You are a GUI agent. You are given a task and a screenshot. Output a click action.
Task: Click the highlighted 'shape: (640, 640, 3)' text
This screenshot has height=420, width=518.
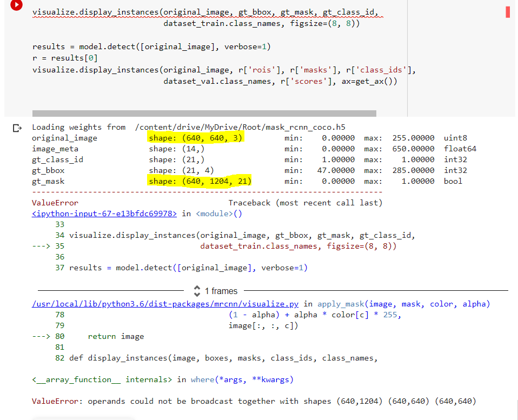196,138
